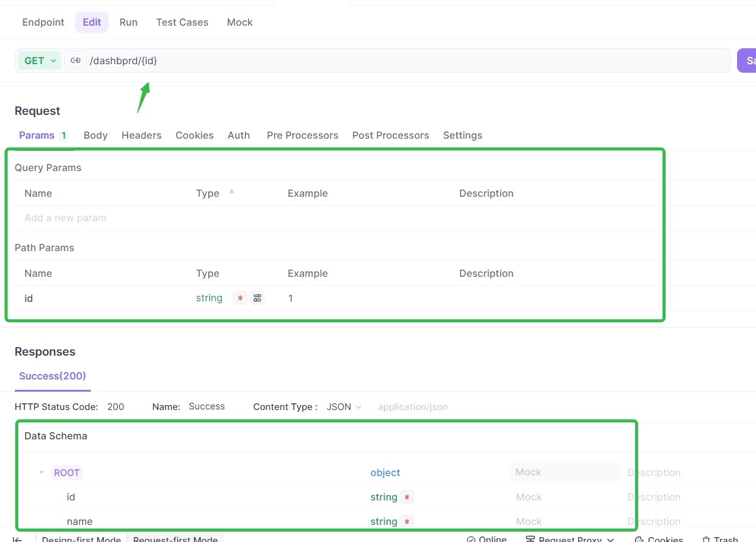Click the Add a new param field

click(x=65, y=218)
